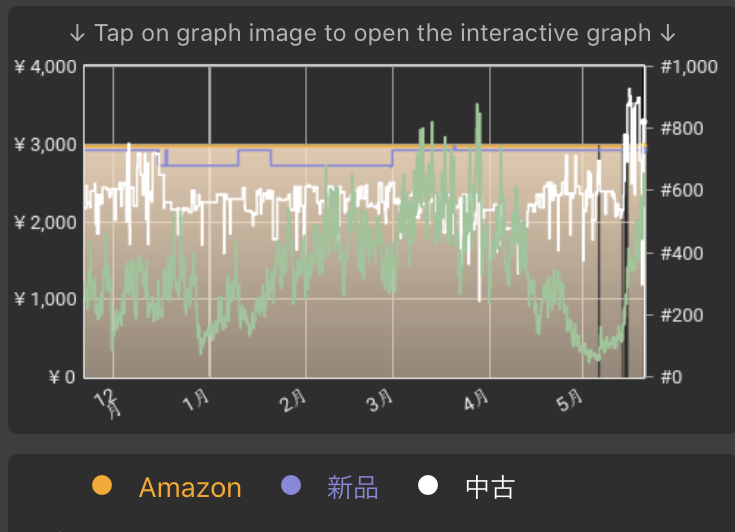Click the orange Amazon legend dot

click(101, 486)
